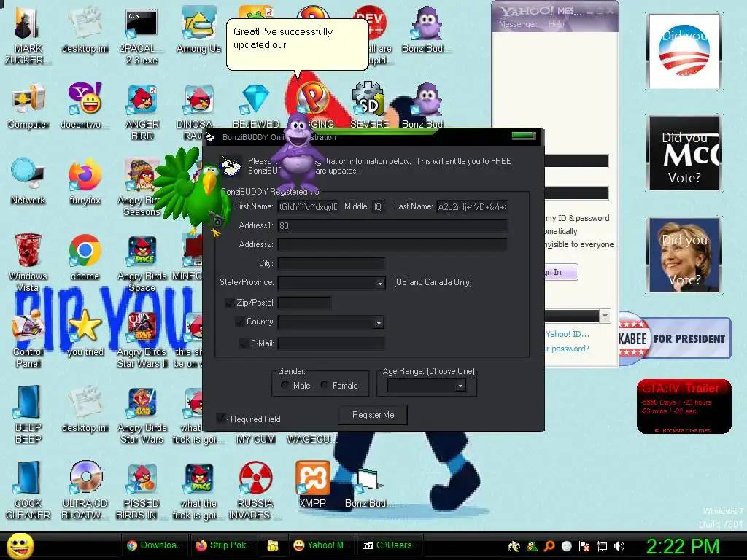Open the Age Range dropdown

pyautogui.click(x=460, y=386)
